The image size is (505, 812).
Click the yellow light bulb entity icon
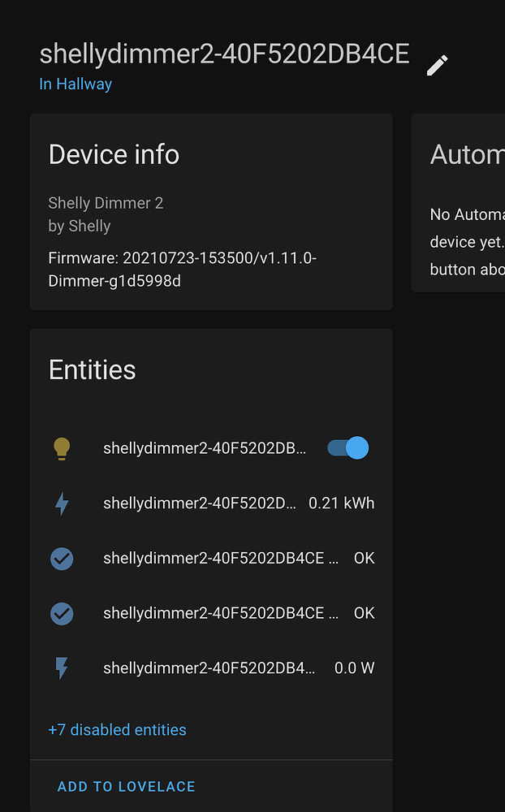click(61, 447)
